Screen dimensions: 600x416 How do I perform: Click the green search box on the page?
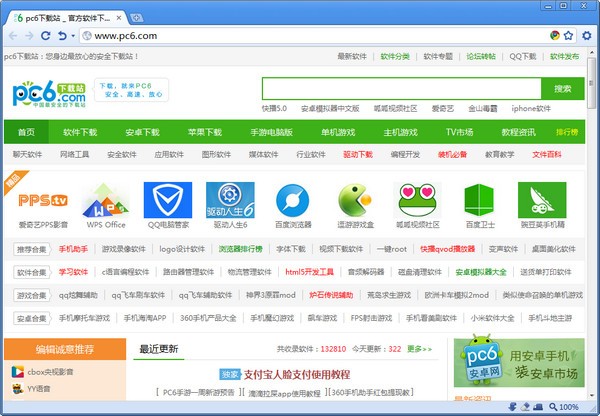(402, 88)
